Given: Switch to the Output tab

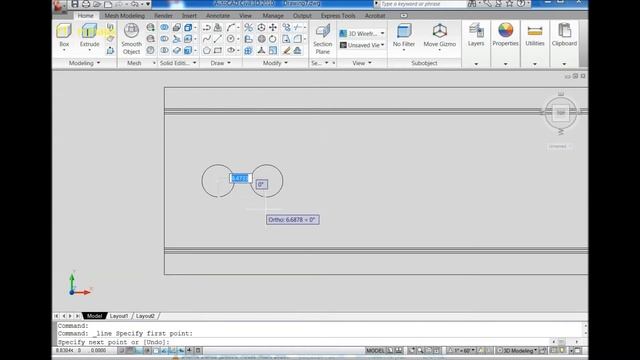Looking at the screenshot, I should tap(302, 16).
